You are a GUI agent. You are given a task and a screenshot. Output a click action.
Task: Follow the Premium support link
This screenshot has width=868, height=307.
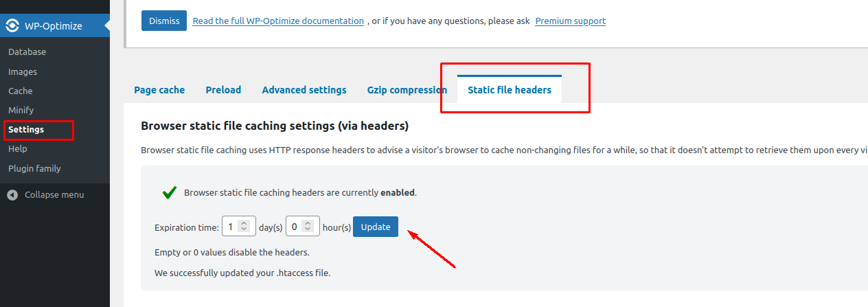pos(571,21)
